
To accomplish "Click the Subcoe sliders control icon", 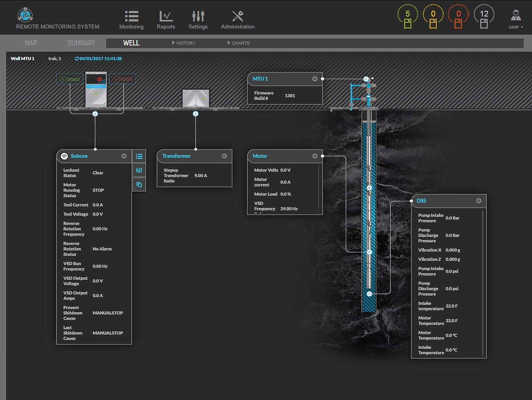I will 139,170.
